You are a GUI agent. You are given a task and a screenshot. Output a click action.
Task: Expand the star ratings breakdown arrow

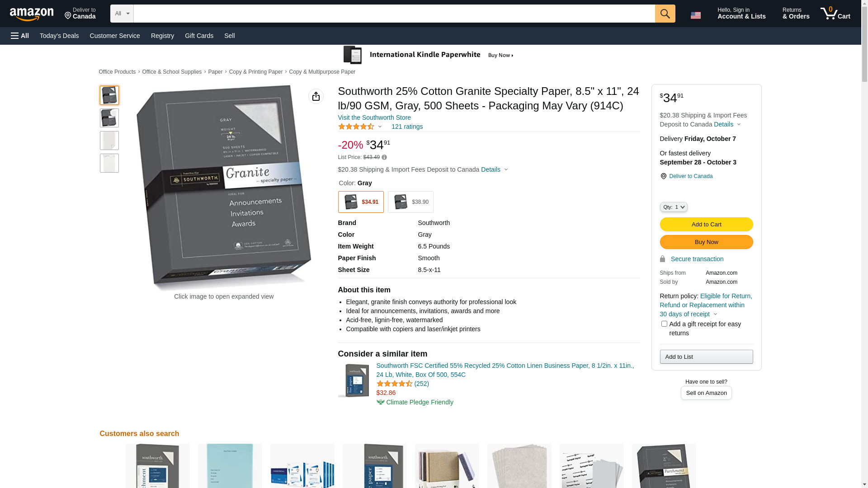click(380, 127)
